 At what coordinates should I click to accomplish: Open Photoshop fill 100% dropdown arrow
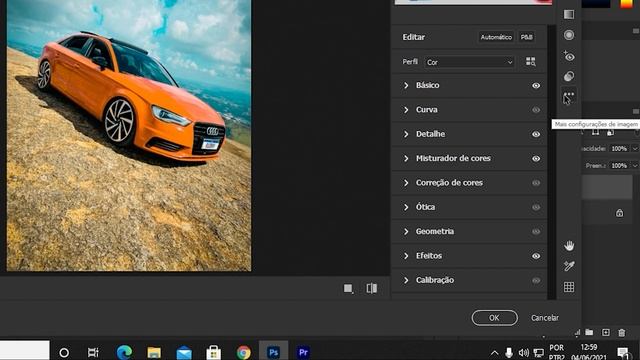coord(635,166)
